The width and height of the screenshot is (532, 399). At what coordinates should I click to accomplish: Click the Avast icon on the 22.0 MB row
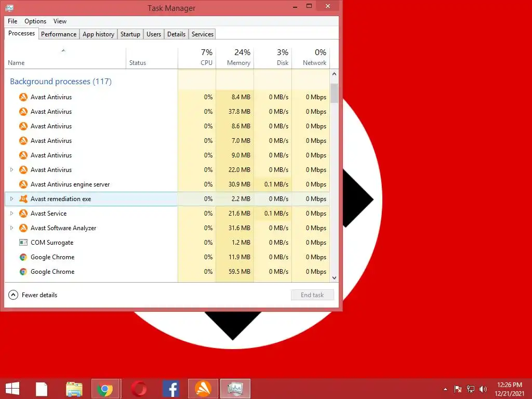(23, 170)
